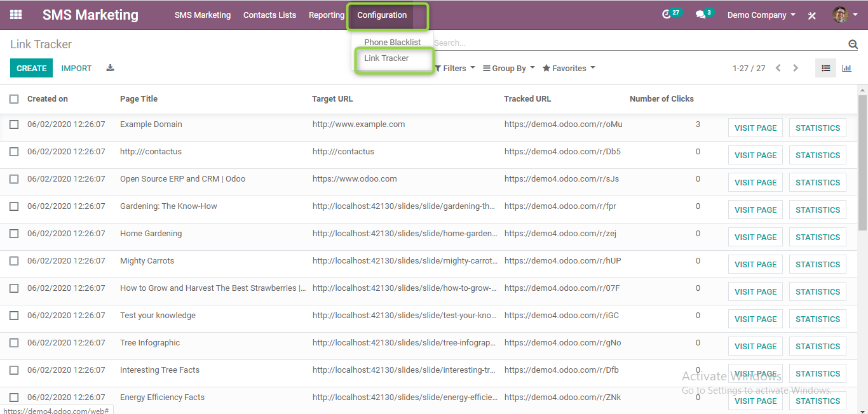
Task: Check the Mighty Carrots row checkbox
Action: (14, 261)
